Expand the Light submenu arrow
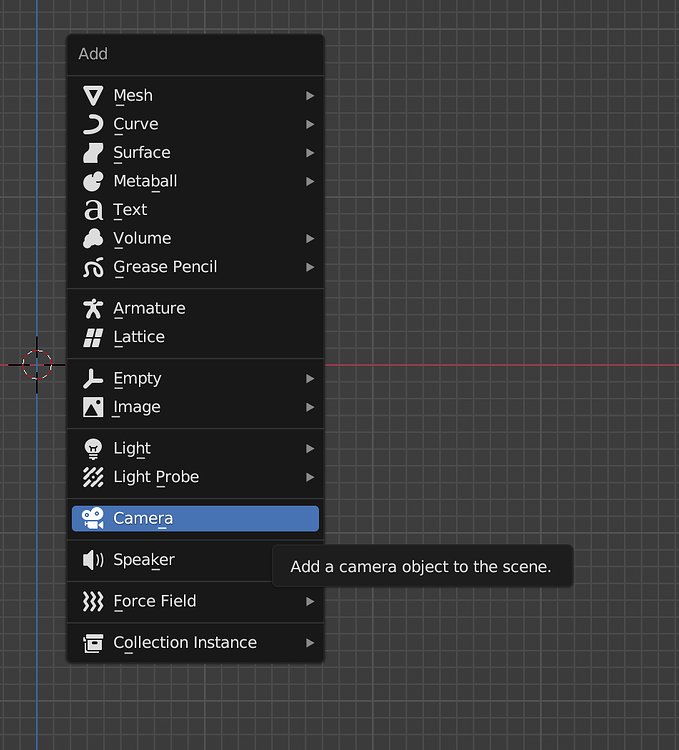Screen dimensions: 679x750 click(310, 449)
